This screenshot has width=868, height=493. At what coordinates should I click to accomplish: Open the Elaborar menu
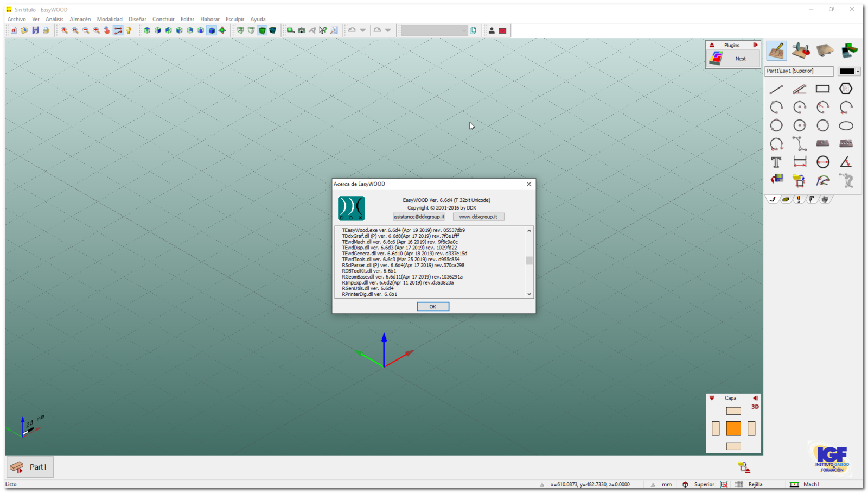(210, 19)
